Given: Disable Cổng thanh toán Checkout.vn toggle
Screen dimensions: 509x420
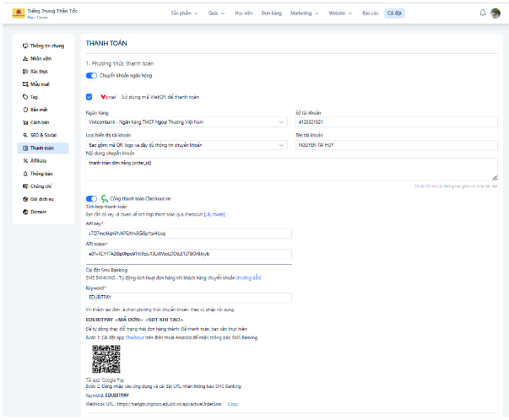Looking at the screenshot, I should [92, 198].
